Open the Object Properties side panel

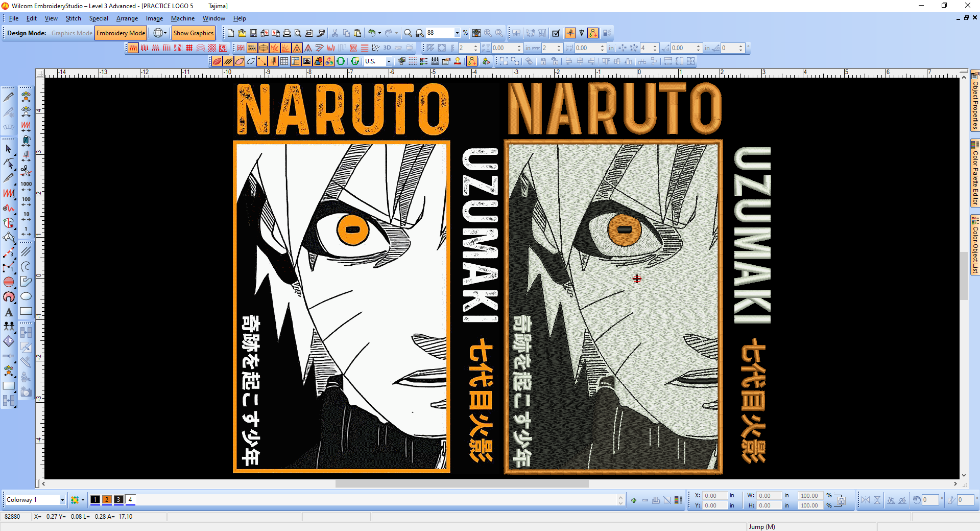click(975, 102)
